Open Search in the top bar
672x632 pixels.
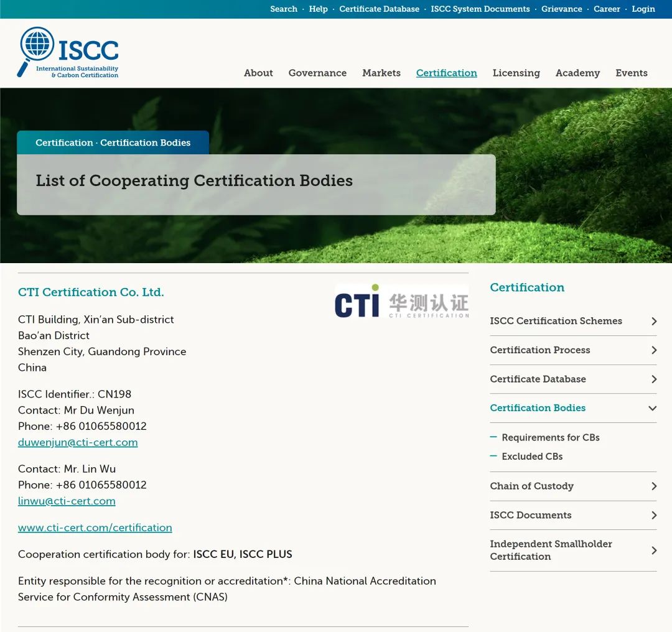pyautogui.click(x=283, y=9)
